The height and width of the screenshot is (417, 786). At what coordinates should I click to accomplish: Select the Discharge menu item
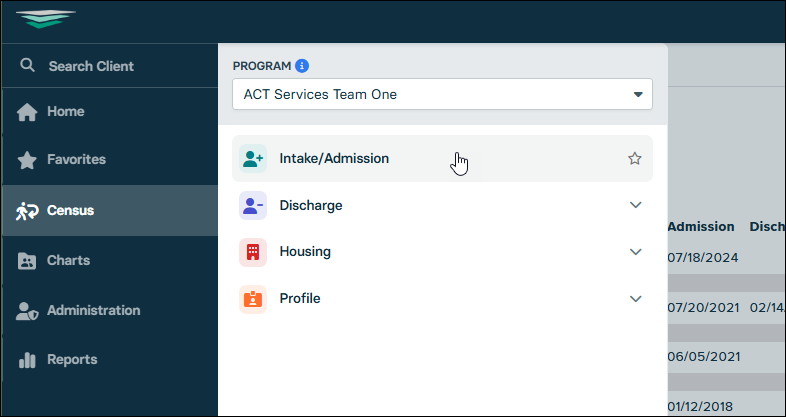pyautogui.click(x=310, y=205)
